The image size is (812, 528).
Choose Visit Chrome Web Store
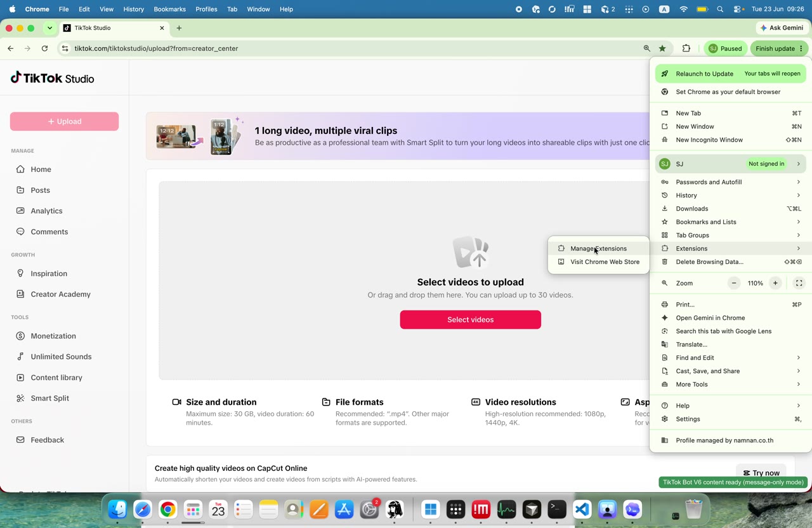coord(598,261)
